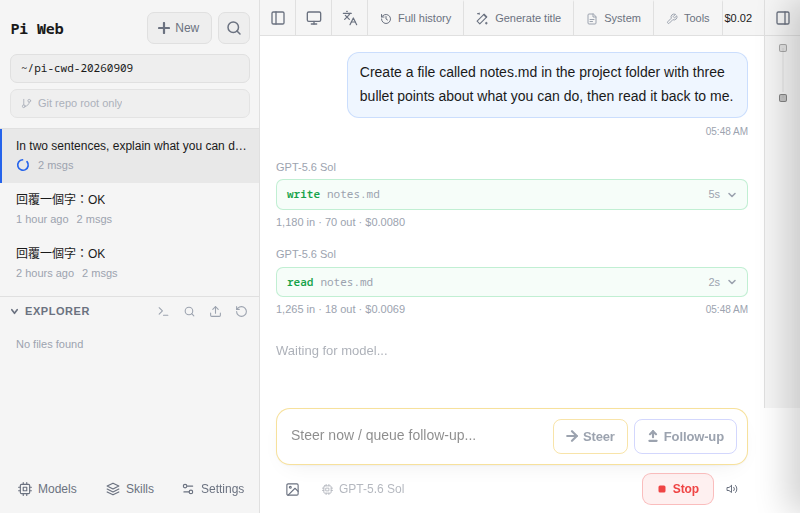Open the session from 1 hour ago

point(130,209)
